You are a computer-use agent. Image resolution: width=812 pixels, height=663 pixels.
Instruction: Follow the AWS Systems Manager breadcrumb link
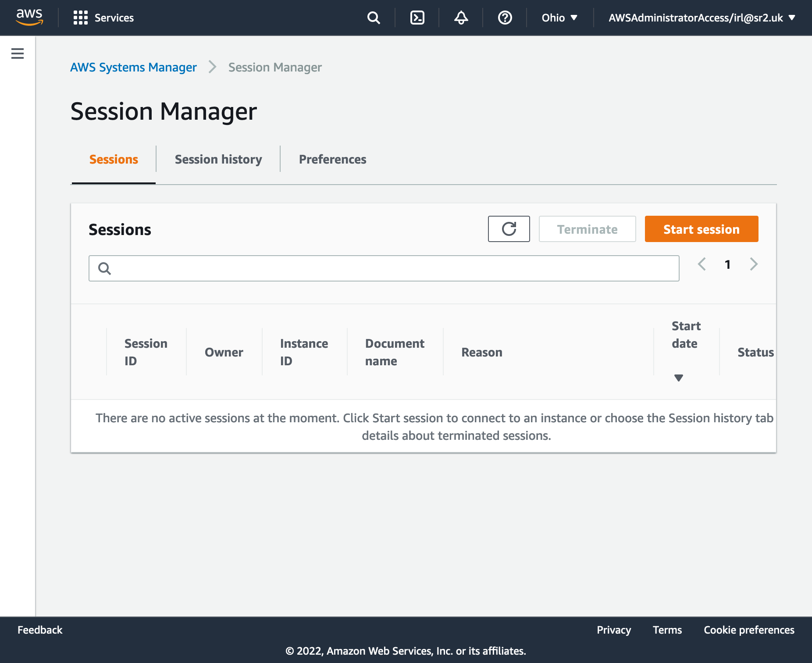point(133,67)
